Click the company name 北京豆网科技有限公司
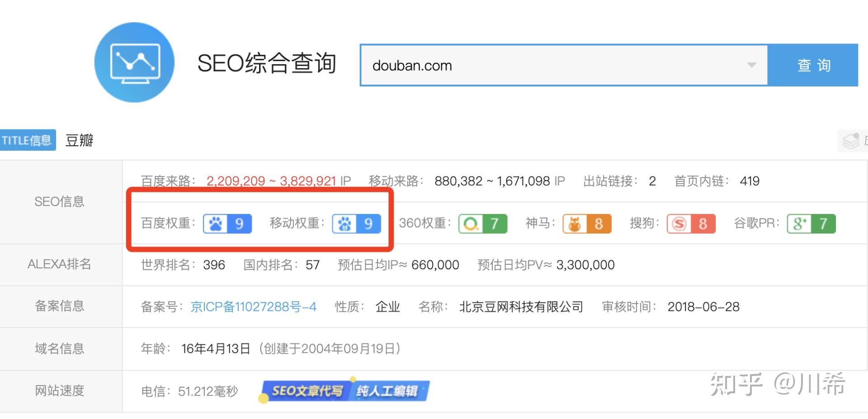868x419 pixels. coord(521,307)
